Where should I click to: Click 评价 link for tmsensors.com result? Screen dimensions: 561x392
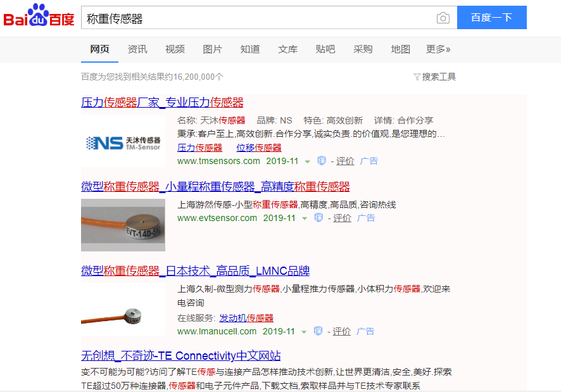coord(345,161)
